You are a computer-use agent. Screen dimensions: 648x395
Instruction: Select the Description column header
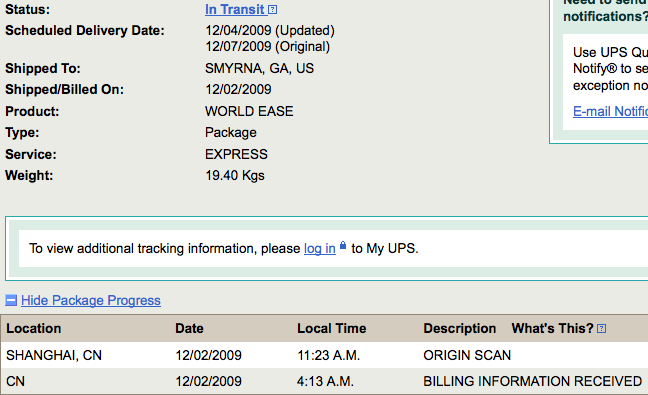tap(460, 328)
